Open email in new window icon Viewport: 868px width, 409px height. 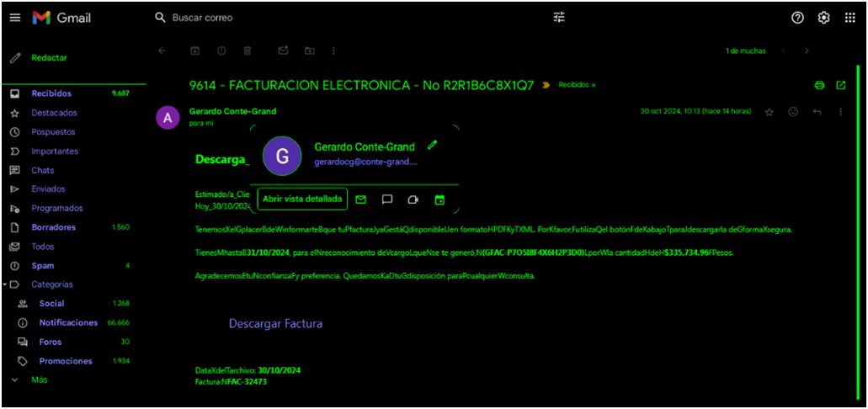pyautogui.click(x=841, y=85)
